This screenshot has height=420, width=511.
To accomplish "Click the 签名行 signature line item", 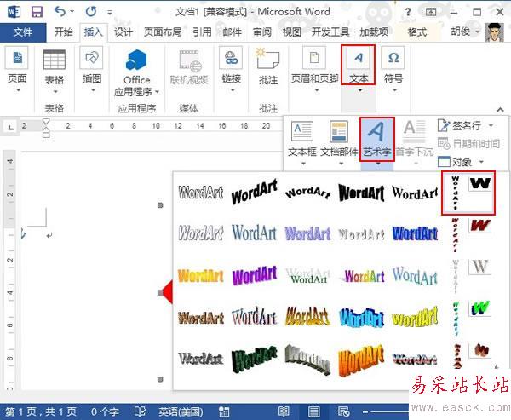I will click(x=460, y=125).
